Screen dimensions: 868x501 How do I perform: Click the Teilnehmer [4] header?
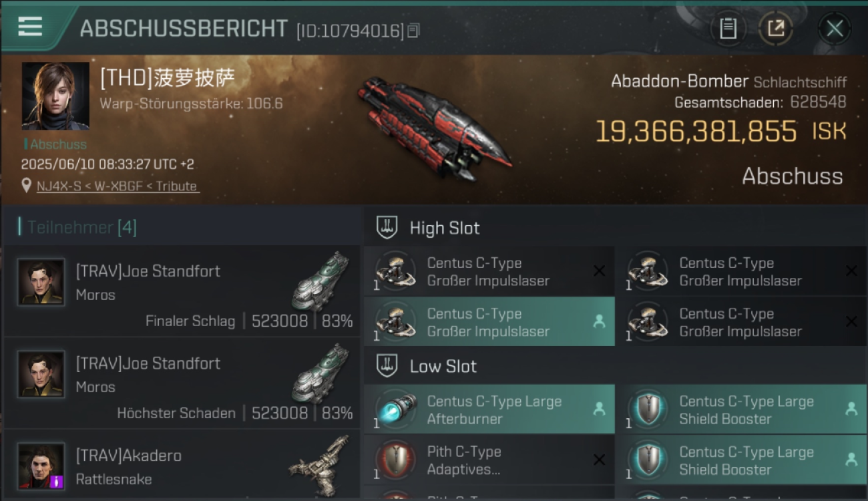(x=78, y=227)
